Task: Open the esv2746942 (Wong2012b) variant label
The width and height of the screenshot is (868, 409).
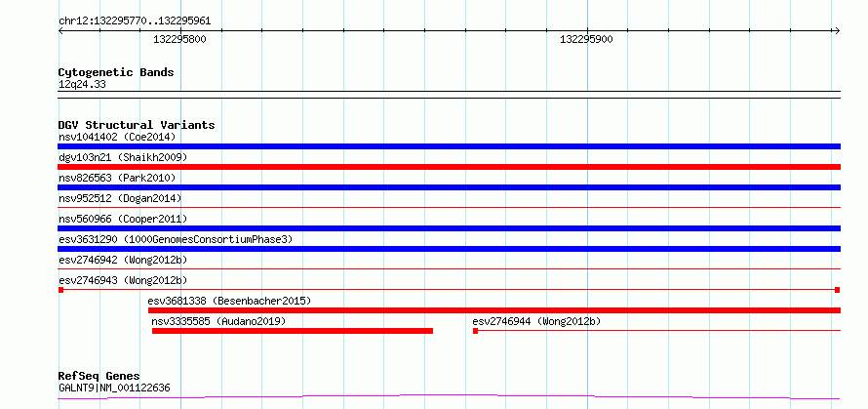Action: (123, 260)
